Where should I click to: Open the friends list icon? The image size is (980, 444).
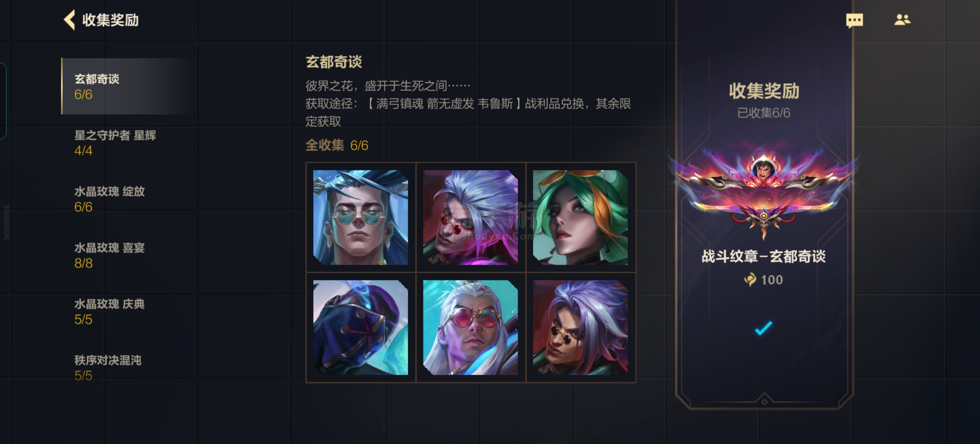(x=902, y=19)
